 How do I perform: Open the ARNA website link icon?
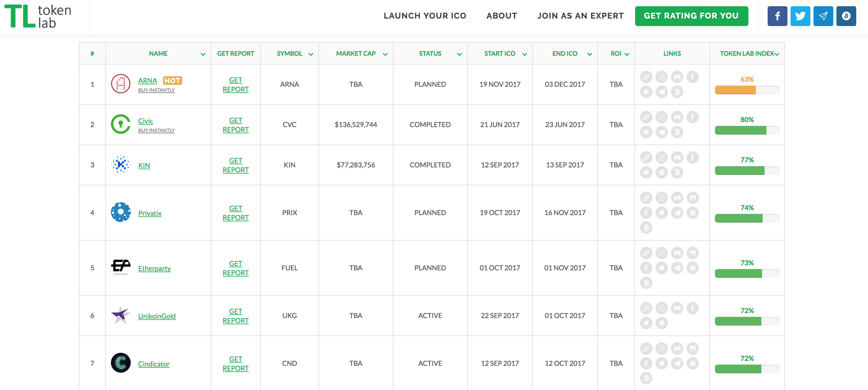(x=646, y=77)
